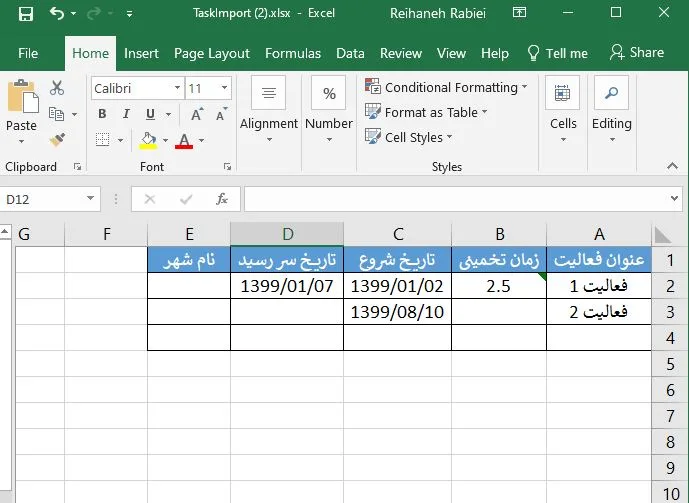Toggle Underline formatting
Image resolution: width=689 pixels, height=503 pixels.
click(x=149, y=114)
